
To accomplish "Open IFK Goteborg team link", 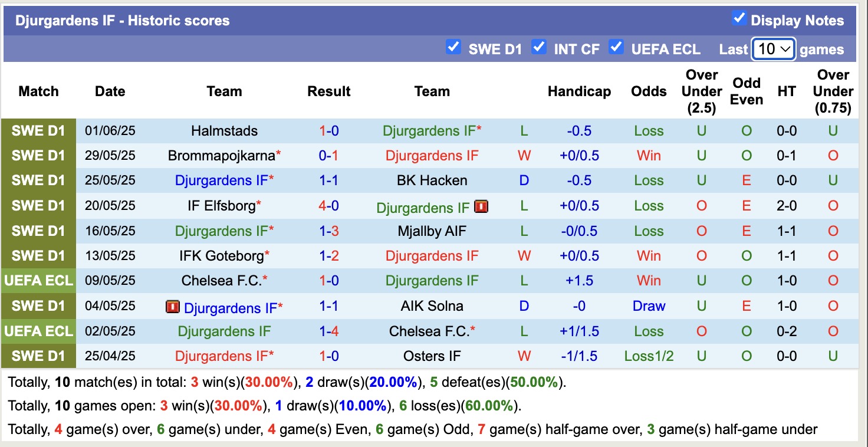I will 222,256.
